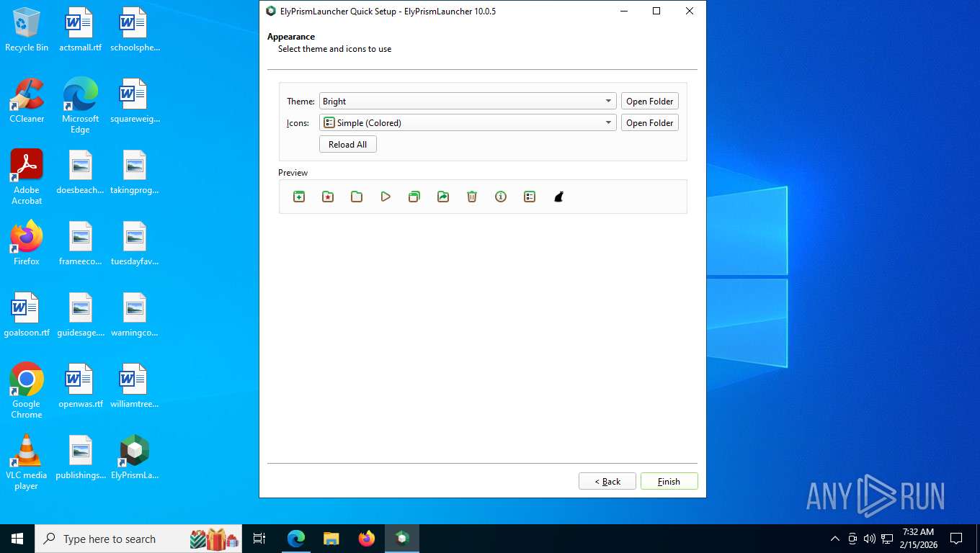
Task: Click Open Folder beside the Theme field
Action: pyautogui.click(x=650, y=102)
